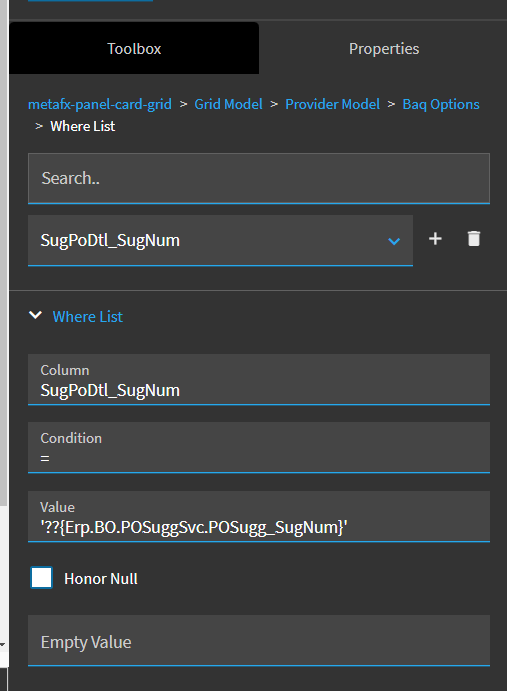
Task: Navigate to Grid Model breadcrumb
Action: (228, 104)
